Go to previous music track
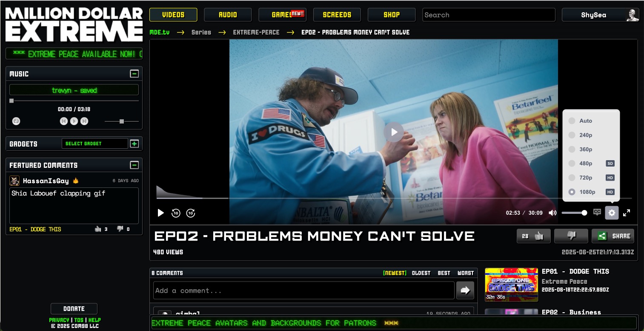 (x=63, y=121)
